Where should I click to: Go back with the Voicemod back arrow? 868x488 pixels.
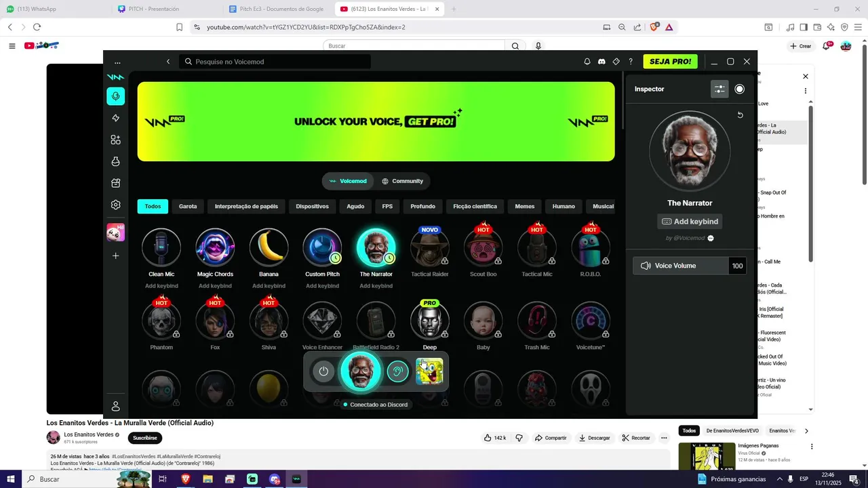tap(168, 62)
